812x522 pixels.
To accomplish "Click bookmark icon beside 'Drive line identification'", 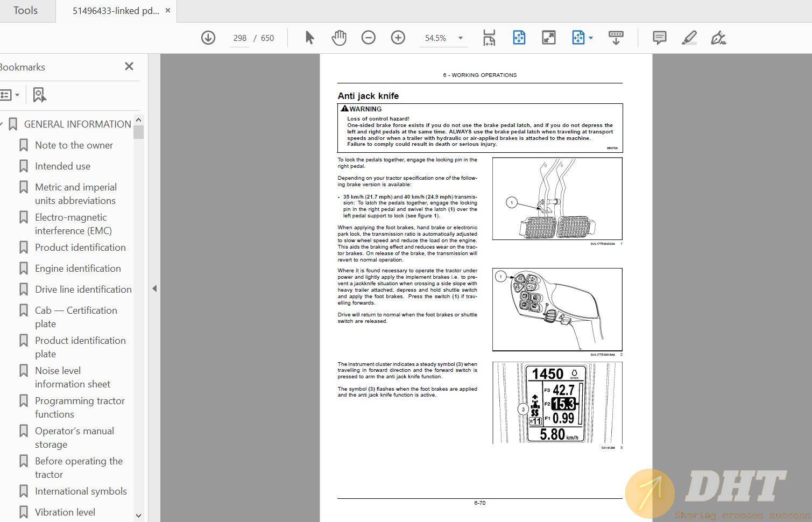I will point(24,290).
